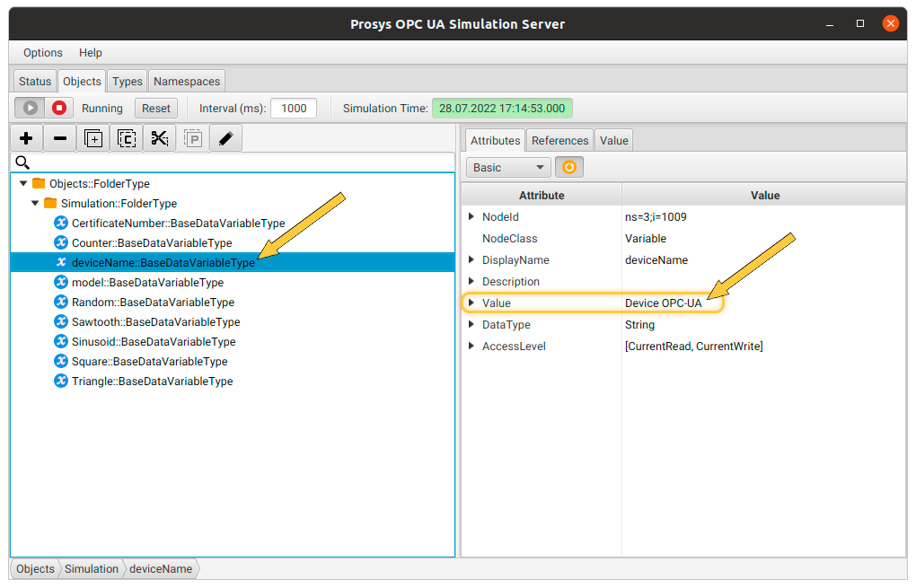
Task: Click Simulation in the breadcrumb bar
Action: pyautogui.click(x=91, y=569)
